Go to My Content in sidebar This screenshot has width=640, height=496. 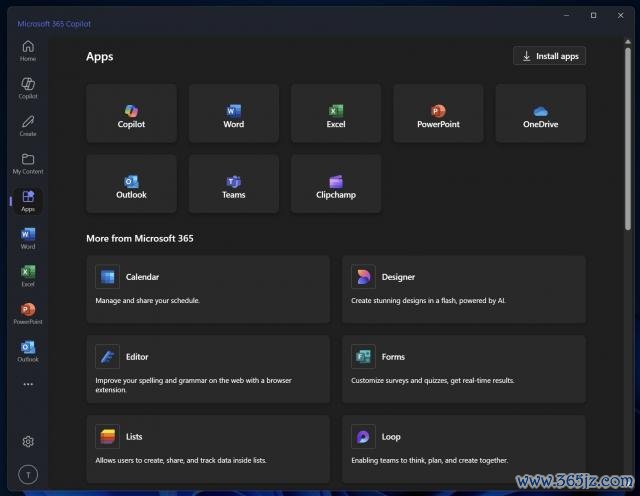[28, 163]
